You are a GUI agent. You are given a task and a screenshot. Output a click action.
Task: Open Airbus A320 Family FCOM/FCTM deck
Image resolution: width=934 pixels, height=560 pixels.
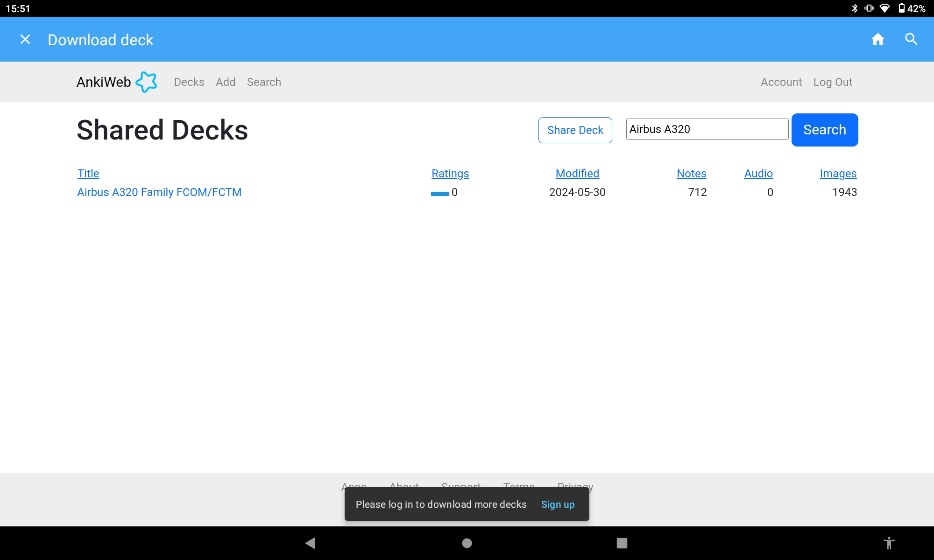159,192
